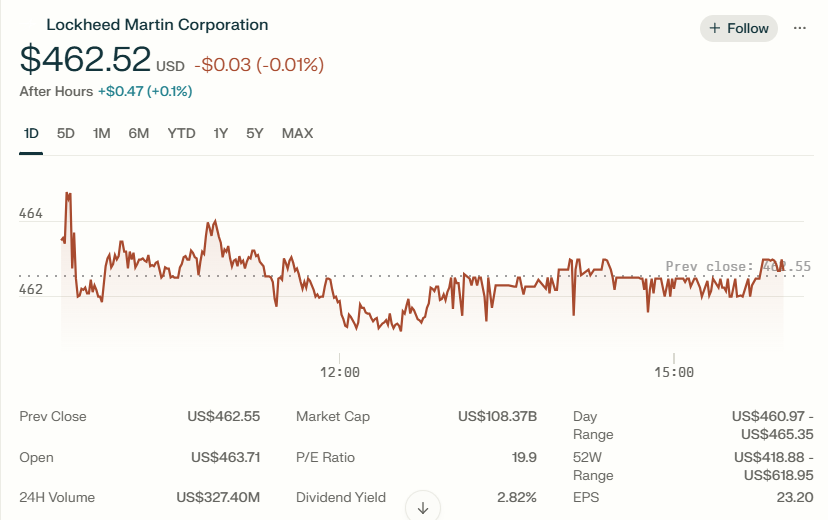
Task: Expand more stats with the down arrow
Action: tap(423, 507)
